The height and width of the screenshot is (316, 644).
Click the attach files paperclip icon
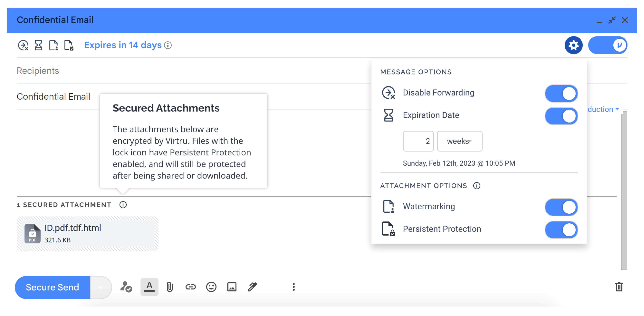pyautogui.click(x=169, y=287)
